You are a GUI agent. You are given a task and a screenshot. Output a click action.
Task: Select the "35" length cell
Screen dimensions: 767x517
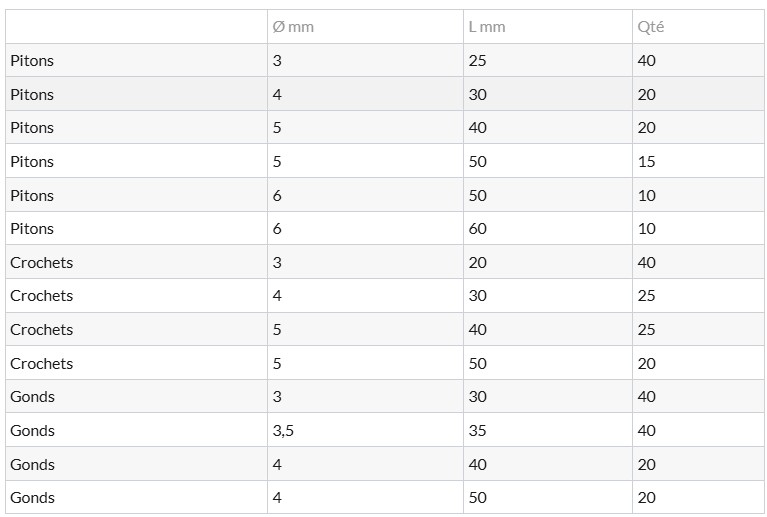tap(477, 431)
